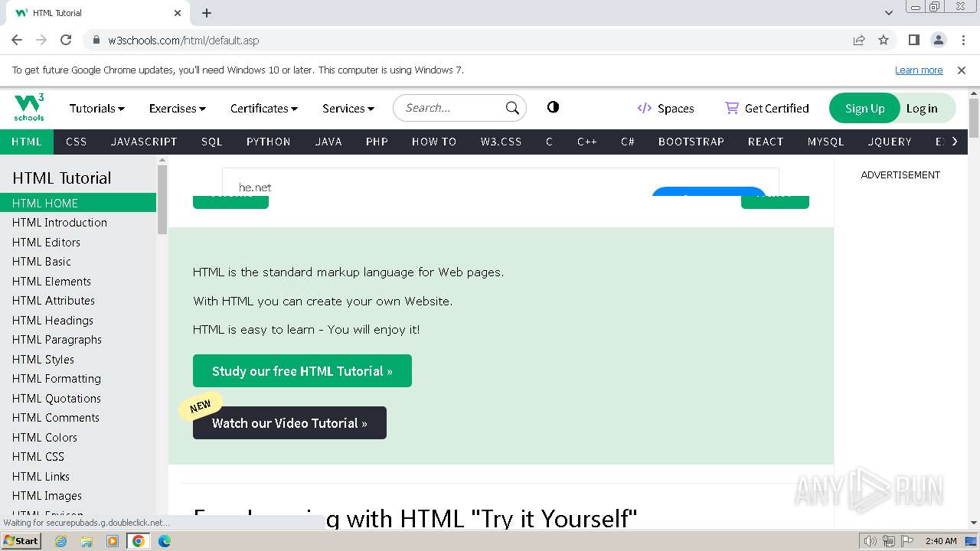Image resolution: width=980 pixels, height=551 pixels.
Task: Open HTML Images in the sidebar
Action: [78, 496]
